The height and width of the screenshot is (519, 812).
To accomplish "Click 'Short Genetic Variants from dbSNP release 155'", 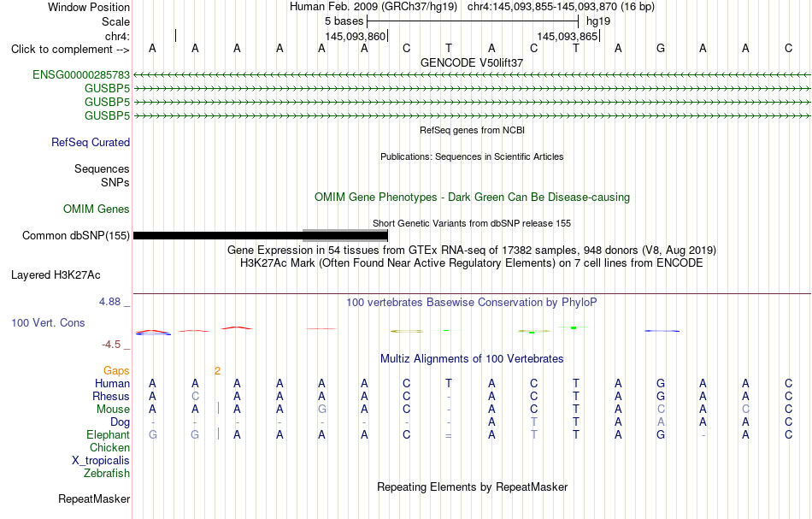I will click(472, 223).
